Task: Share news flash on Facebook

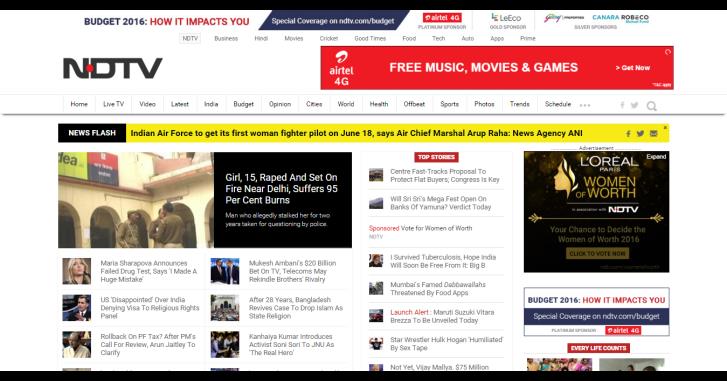Action: click(628, 133)
